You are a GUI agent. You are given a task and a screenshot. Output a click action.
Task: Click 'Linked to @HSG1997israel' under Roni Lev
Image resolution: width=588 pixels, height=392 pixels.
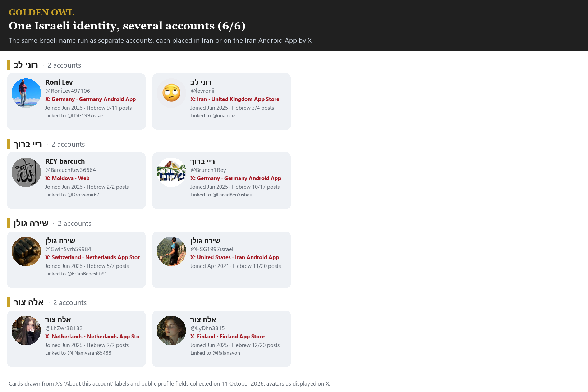(x=75, y=116)
